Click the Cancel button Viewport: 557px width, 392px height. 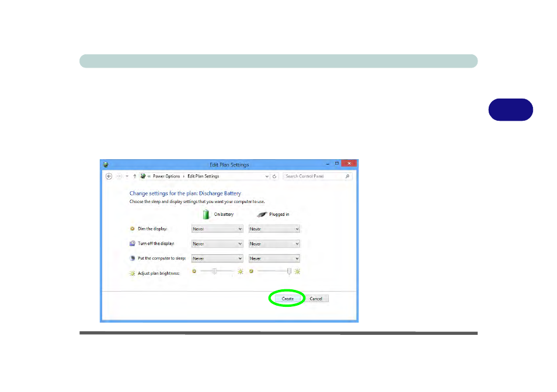[316, 299]
